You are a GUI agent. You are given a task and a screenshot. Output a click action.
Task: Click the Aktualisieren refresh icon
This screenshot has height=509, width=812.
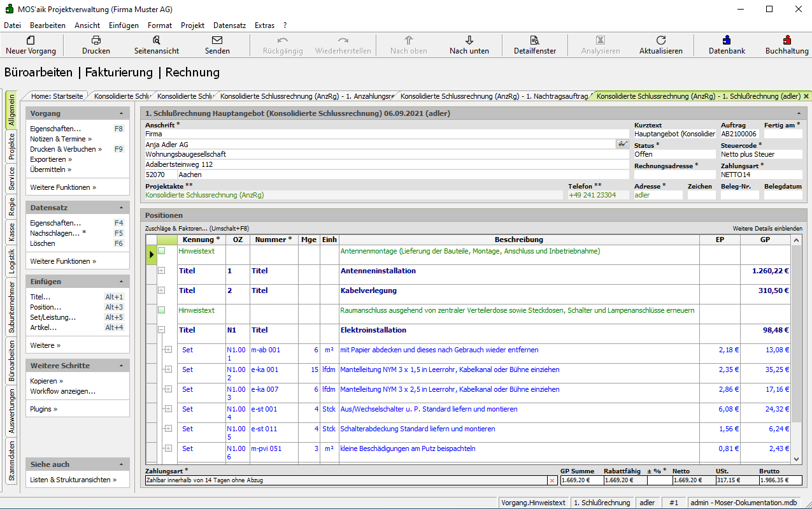661,41
